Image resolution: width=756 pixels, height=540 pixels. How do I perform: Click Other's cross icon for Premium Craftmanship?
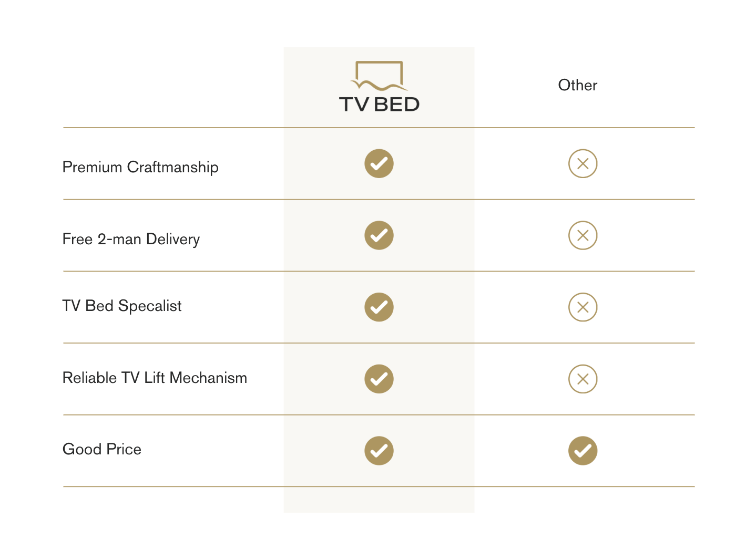583,163
